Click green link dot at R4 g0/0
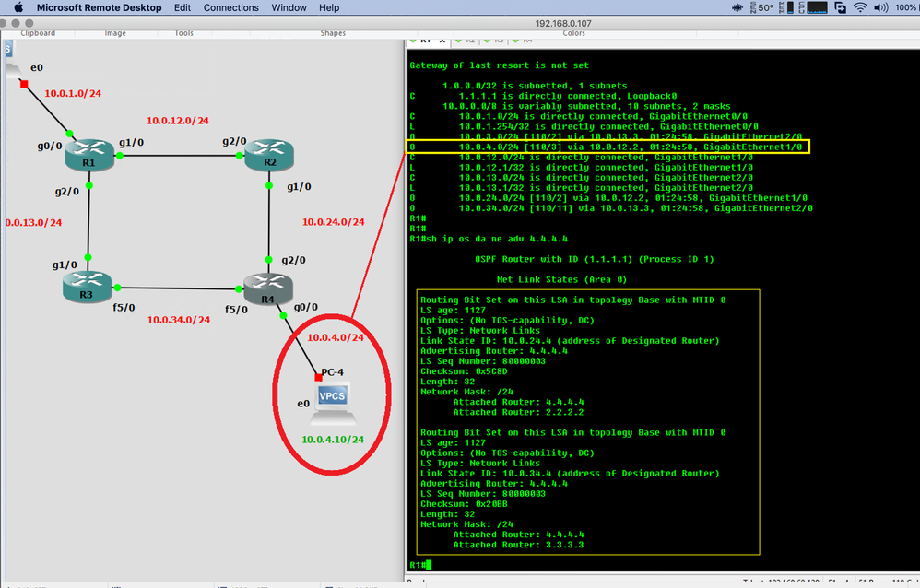The width and height of the screenshot is (920, 588). tap(283, 316)
